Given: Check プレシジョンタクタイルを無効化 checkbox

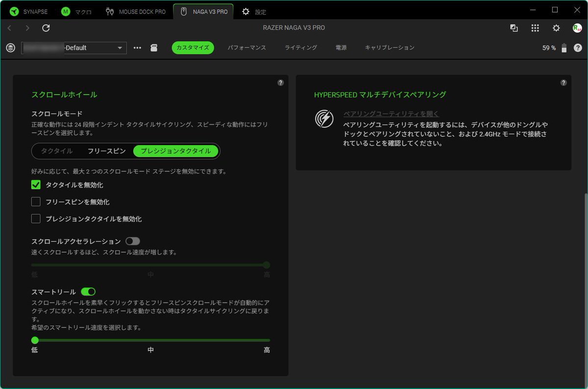Looking at the screenshot, I should 36,219.
